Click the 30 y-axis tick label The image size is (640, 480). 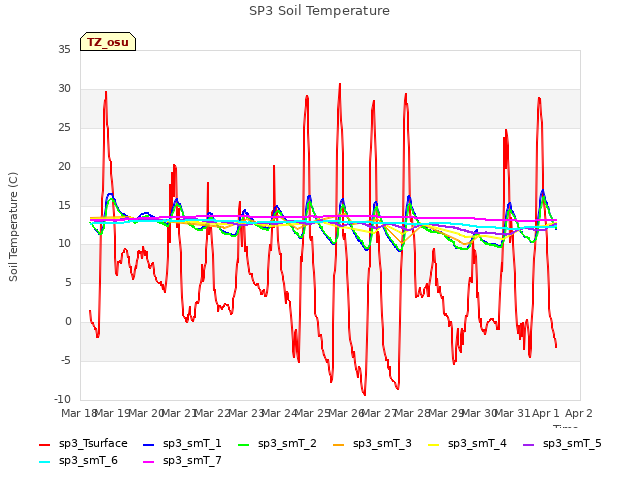pyautogui.click(x=64, y=89)
